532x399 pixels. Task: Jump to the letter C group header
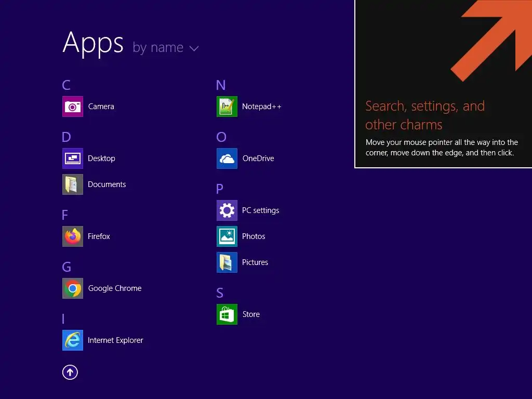pyautogui.click(x=66, y=85)
